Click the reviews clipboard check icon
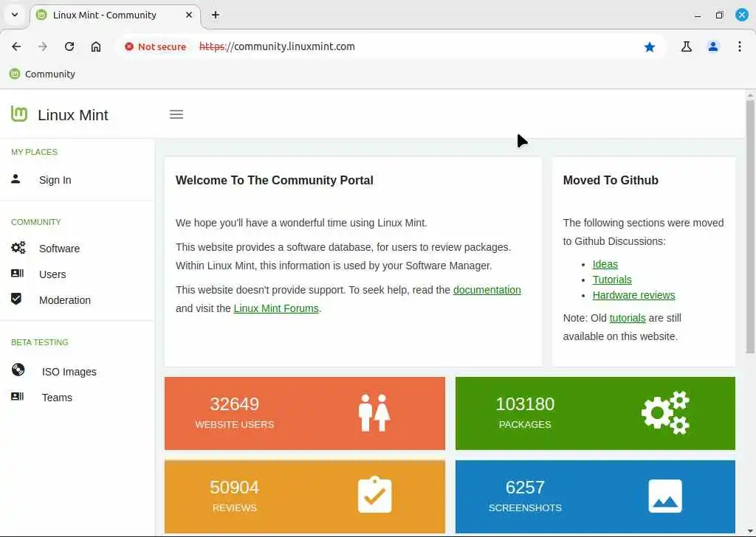Viewport: 756px width, 537px height. coord(374,495)
